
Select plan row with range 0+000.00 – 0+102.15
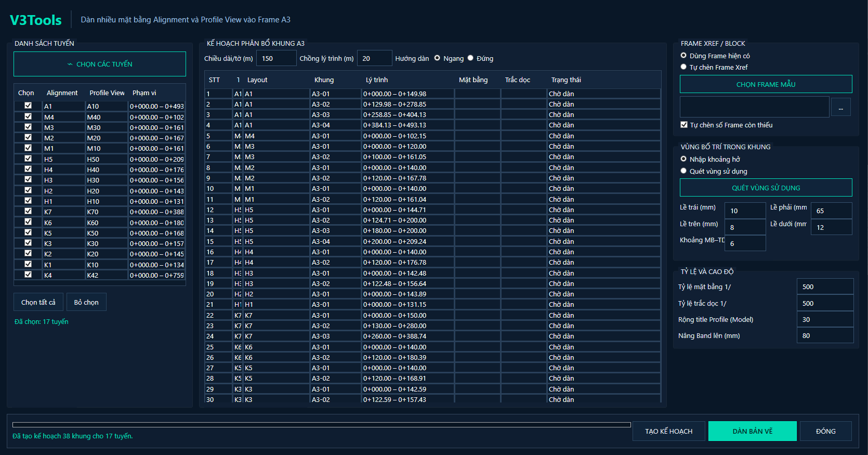pyautogui.click(x=432, y=136)
